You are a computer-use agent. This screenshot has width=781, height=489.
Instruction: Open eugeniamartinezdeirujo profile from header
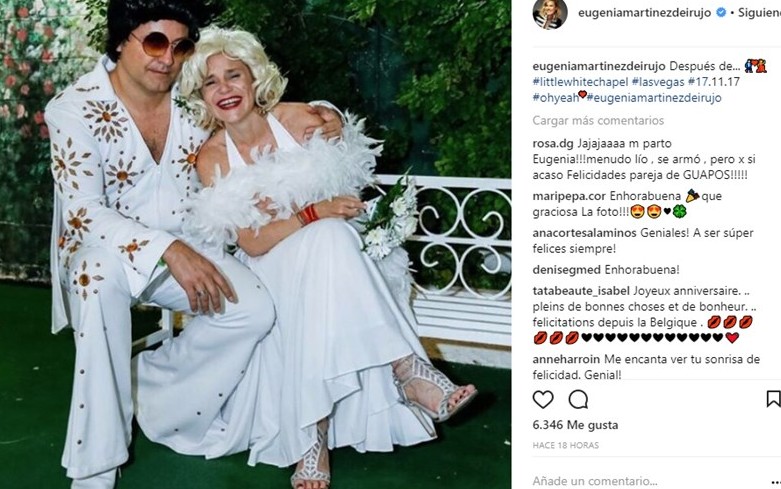(645, 13)
